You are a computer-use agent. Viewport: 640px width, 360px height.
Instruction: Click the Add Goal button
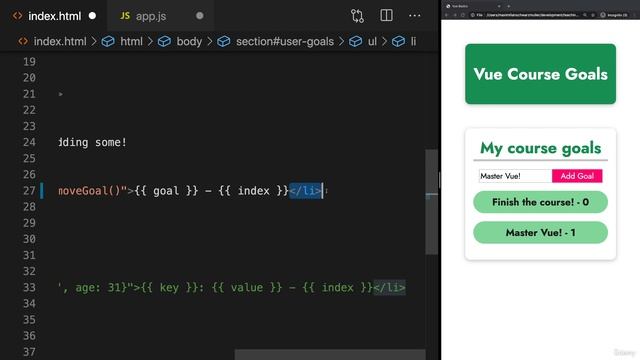(577, 176)
